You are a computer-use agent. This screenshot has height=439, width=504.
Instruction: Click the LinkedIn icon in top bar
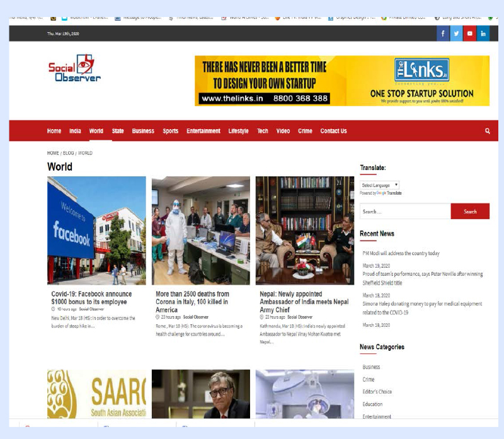483,33
